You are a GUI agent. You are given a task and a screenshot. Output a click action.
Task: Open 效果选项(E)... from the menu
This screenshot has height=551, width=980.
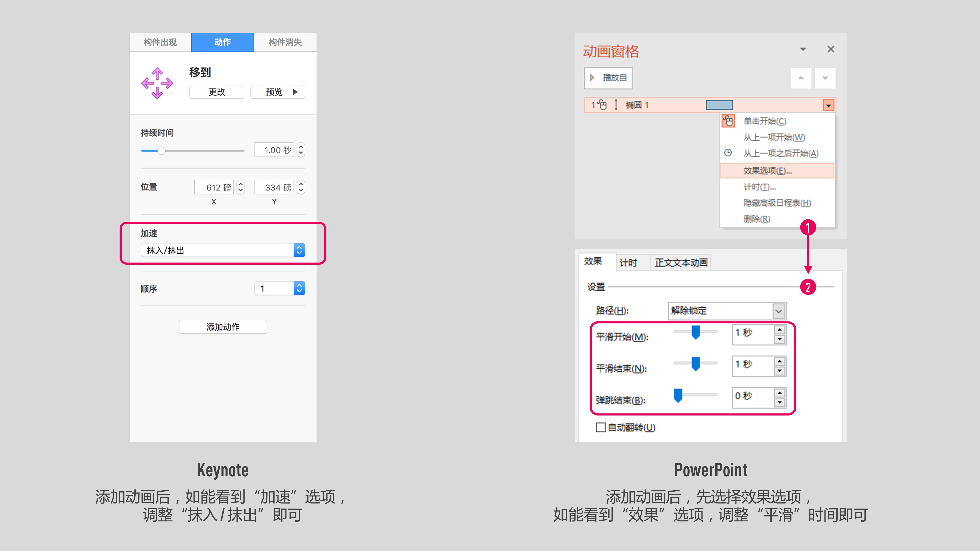tap(777, 171)
